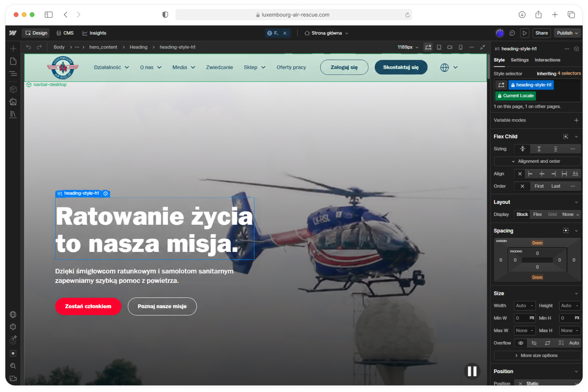Open the Strona główna page dropdown
Viewport: 588px width, 392px height.
tap(326, 33)
